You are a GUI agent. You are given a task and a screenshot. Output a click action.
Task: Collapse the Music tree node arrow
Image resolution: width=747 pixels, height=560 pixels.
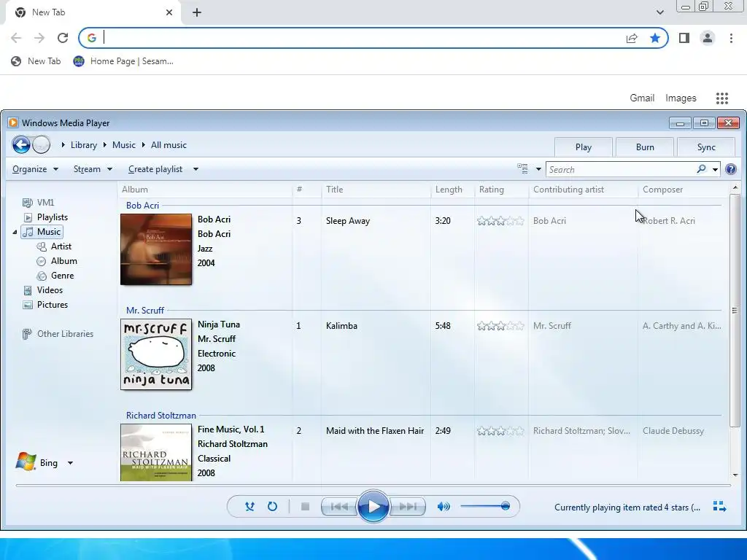[x=15, y=232]
